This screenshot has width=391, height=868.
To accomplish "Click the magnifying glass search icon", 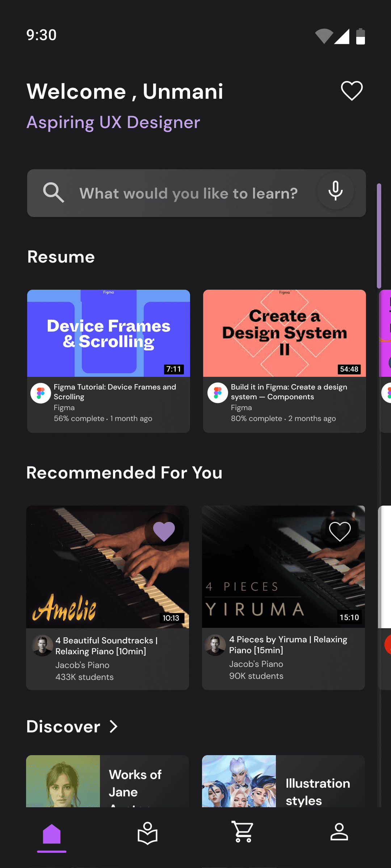I will 54,192.
